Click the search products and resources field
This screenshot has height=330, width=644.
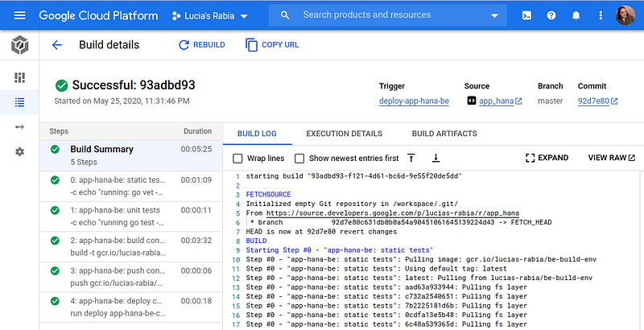click(387, 15)
